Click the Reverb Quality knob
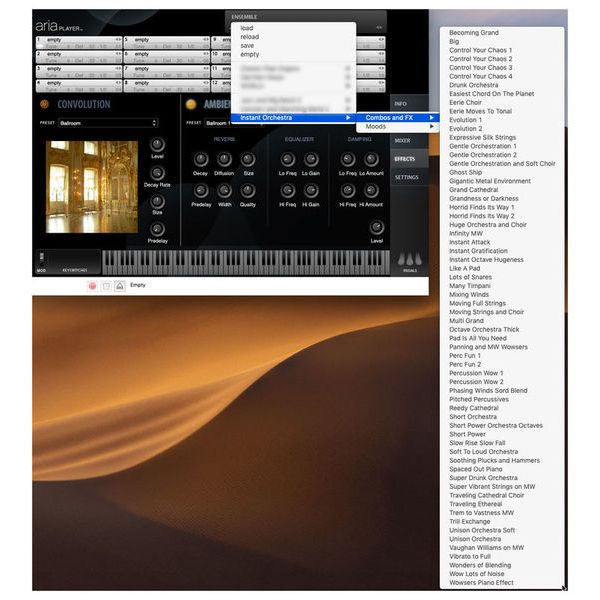The width and height of the screenshot is (600, 600). point(248,190)
